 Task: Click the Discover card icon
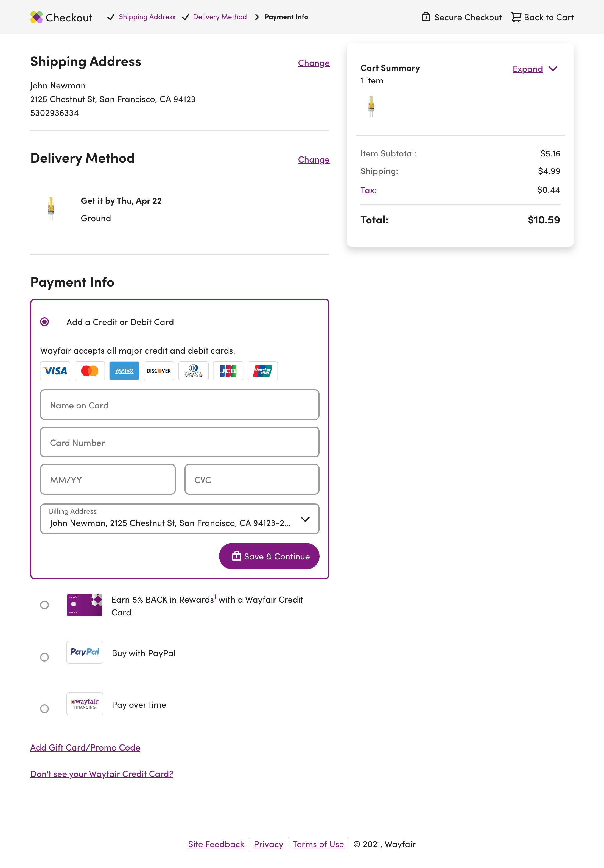(158, 371)
